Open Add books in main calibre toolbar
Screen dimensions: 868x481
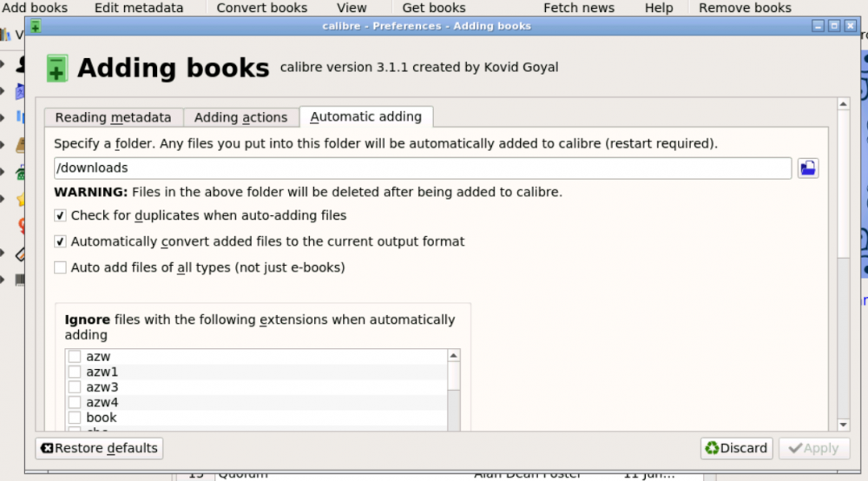click(x=35, y=8)
